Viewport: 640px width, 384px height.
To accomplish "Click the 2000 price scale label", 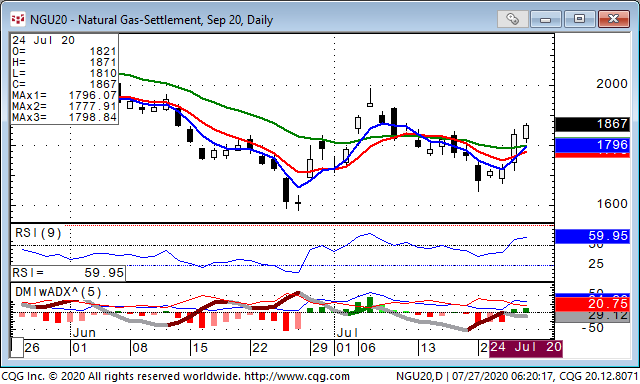I will tap(611, 84).
